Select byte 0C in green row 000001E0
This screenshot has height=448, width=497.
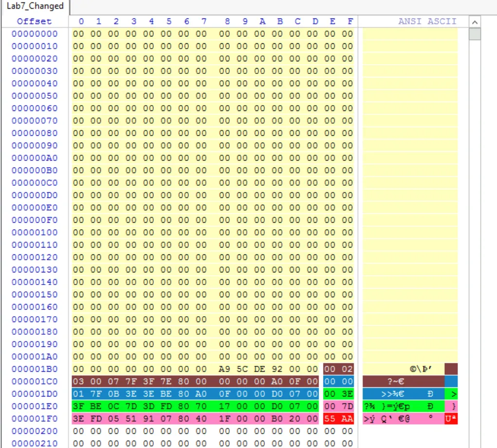pyautogui.click(x=113, y=407)
